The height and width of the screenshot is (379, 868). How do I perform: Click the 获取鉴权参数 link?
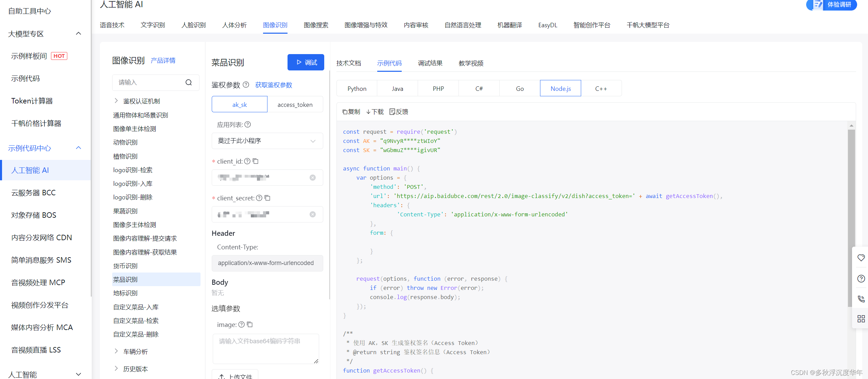coord(274,85)
